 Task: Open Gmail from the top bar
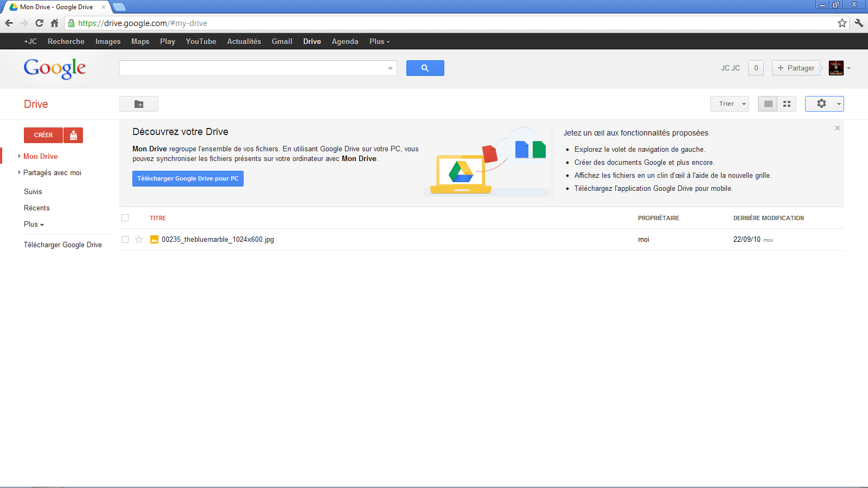click(x=282, y=42)
